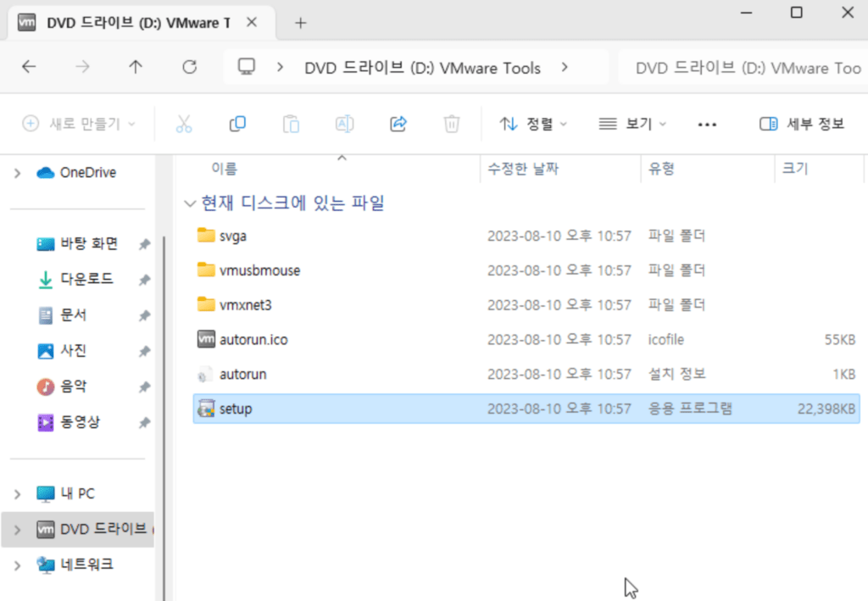Click the Copy icon in the toolbar
Viewport: 868px width, 601px height.
tap(237, 124)
